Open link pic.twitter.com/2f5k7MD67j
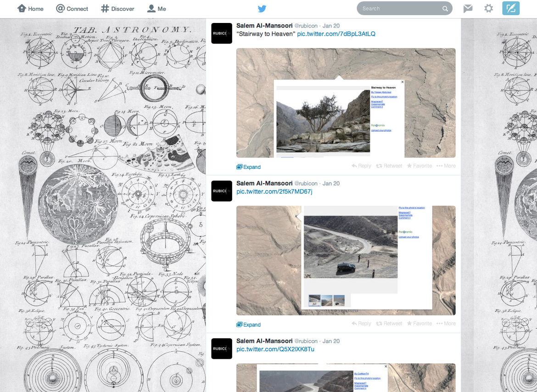The width and height of the screenshot is (537, 392). (274, 192)
